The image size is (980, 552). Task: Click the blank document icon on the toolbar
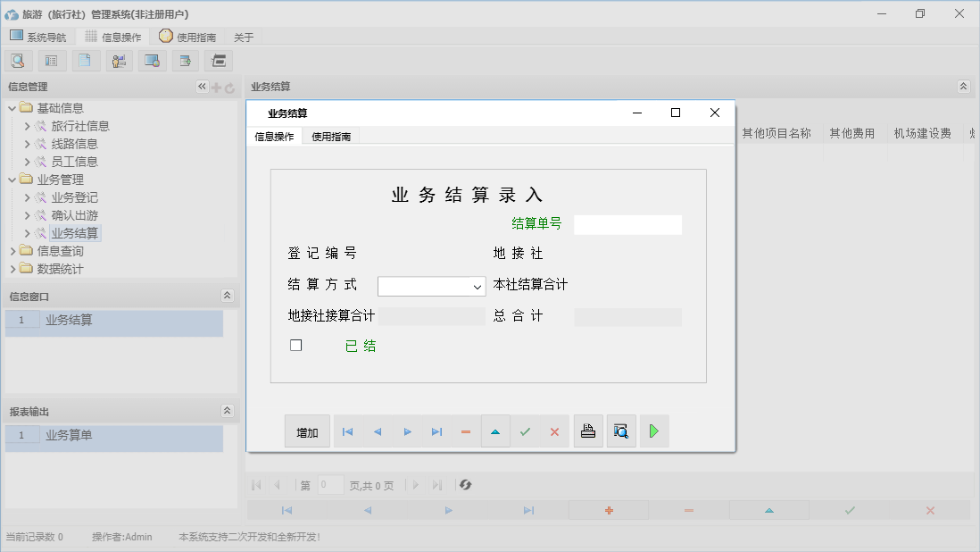click(84, 60)
